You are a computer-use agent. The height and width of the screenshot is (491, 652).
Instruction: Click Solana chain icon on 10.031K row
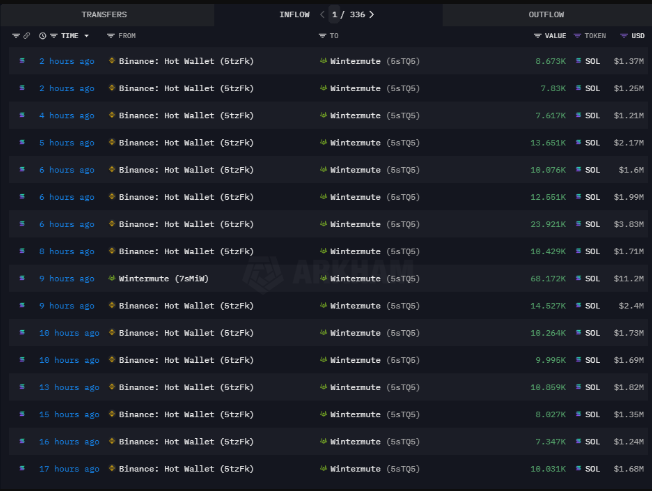[x=22, y=468]
